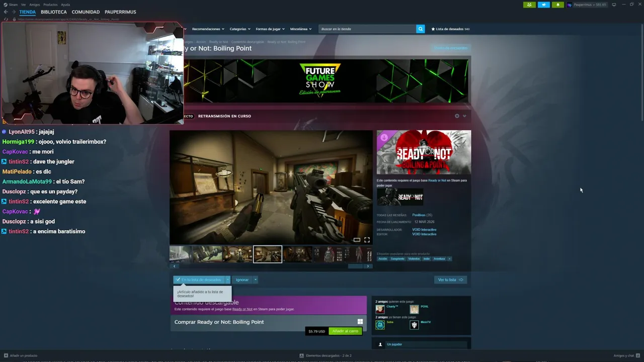The image size is (644, 362).
Task: Select the Aventura tag
Action: click(439, 259)
